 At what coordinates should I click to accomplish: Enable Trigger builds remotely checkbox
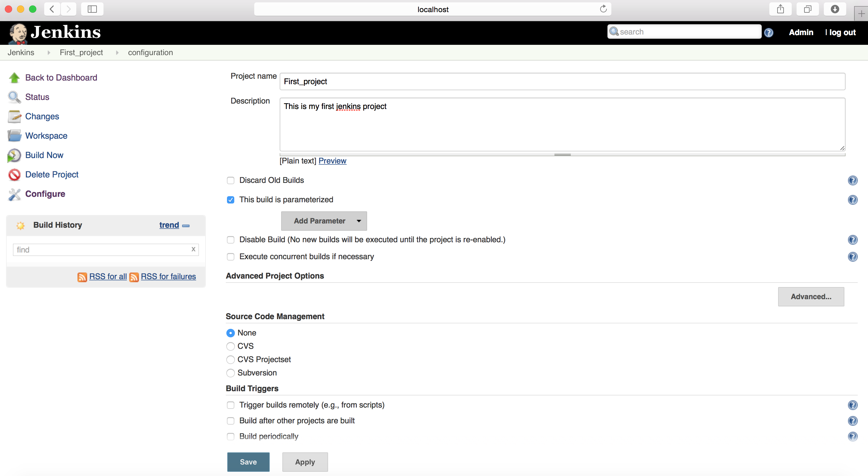231,405
